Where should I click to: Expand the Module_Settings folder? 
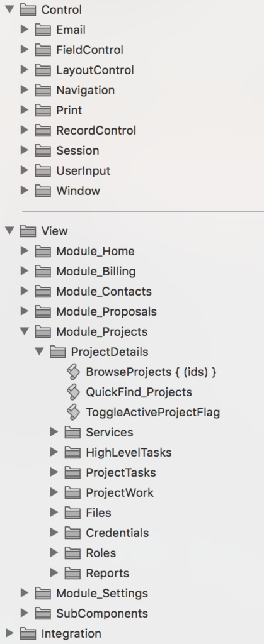[x=25, y=593]
